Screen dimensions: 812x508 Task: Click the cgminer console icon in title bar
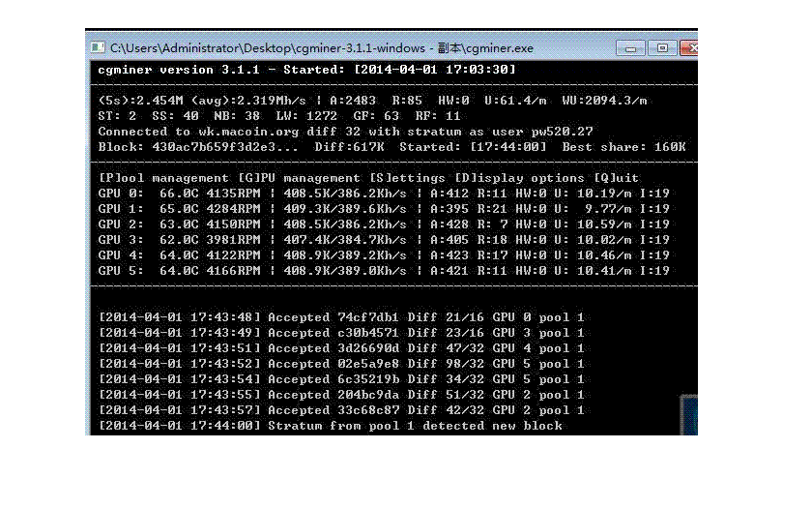click(98, 47)
